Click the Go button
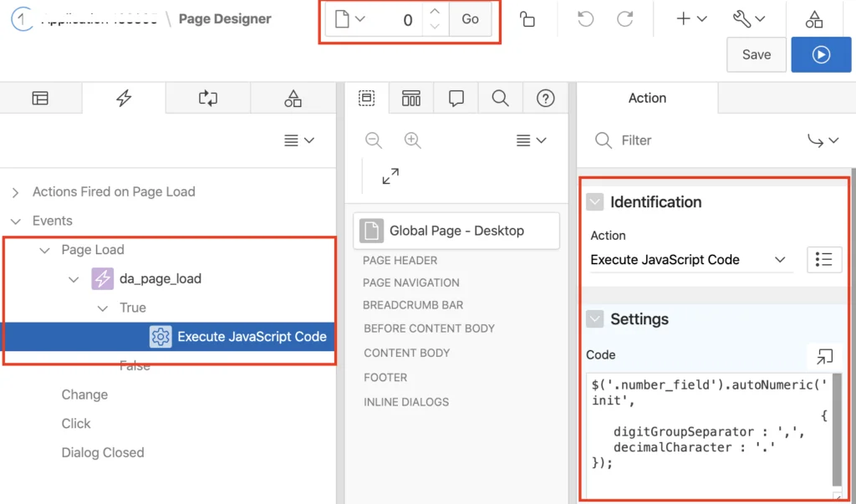Image resolution: width=856 pixels, height=504 pixels. coord(470,20)
